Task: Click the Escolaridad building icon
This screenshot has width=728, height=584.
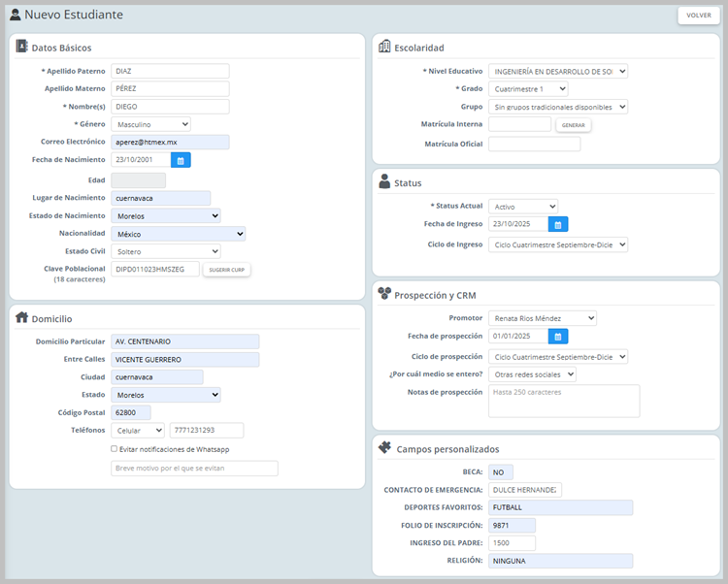Action: [384, 47]
